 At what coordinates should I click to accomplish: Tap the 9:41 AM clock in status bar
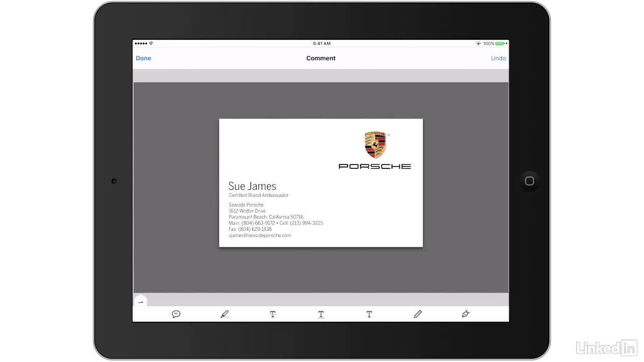point(321,44)
